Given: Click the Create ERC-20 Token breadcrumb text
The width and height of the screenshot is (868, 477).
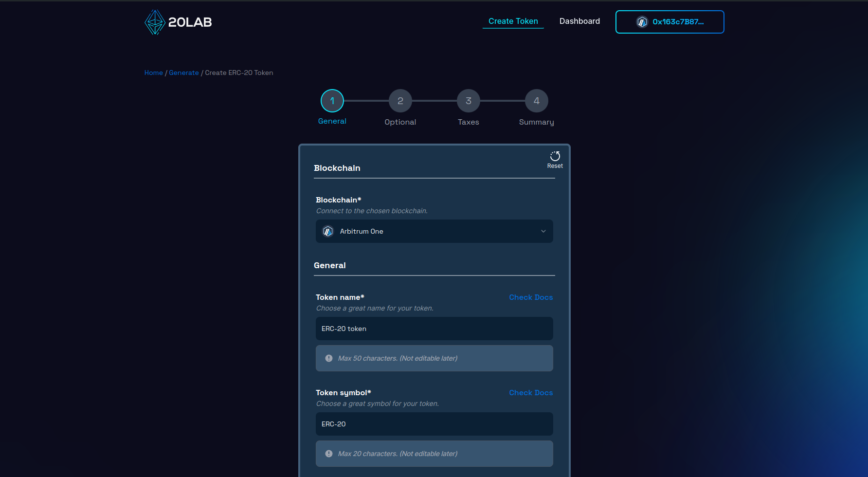Looking at the screenshot, I should 239,73.
